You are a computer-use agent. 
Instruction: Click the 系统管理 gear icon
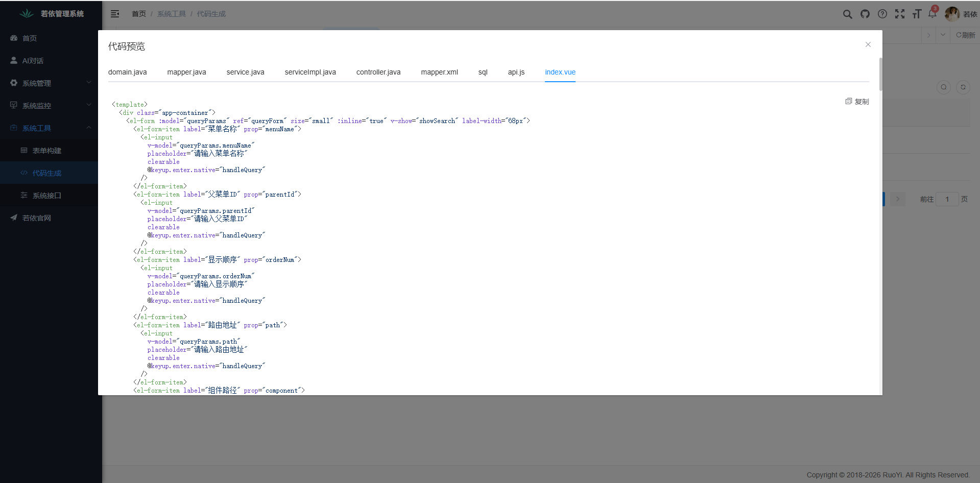pos(14,83)
